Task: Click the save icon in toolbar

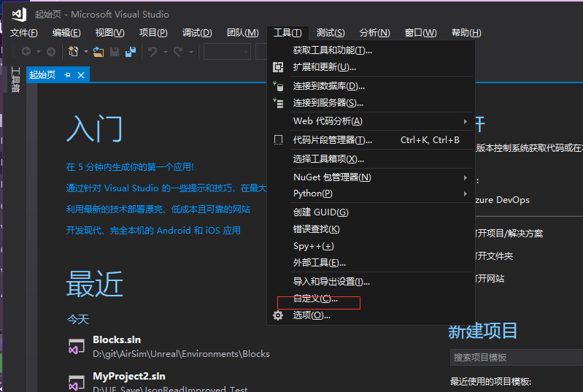Action: click(x=115, y=52)
